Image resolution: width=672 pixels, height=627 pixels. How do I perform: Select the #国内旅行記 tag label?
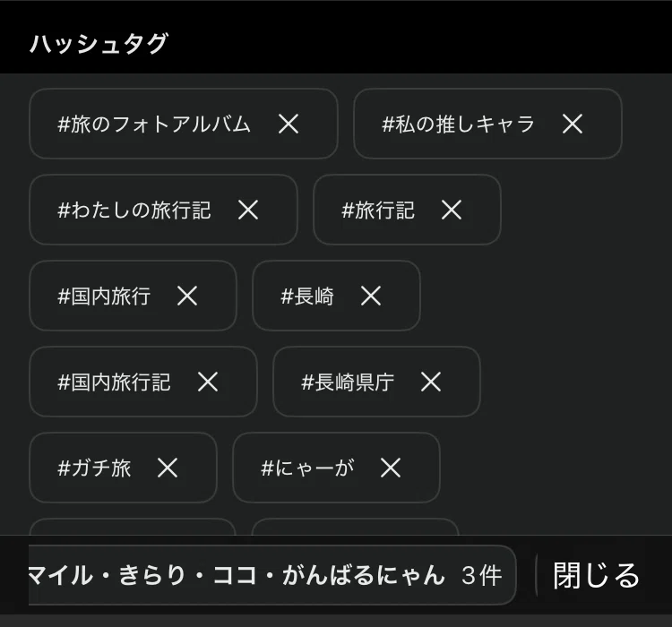pos(114,382)
